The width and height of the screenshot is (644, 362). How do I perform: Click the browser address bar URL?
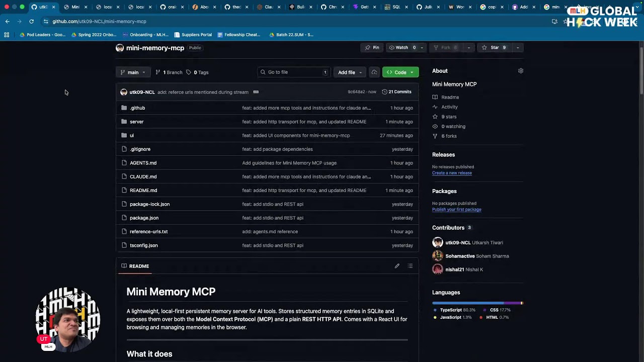(x=99, y=22)
